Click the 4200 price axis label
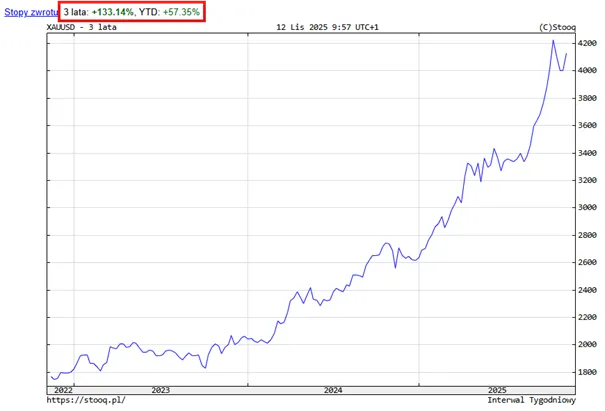 [x=587, y=43]
